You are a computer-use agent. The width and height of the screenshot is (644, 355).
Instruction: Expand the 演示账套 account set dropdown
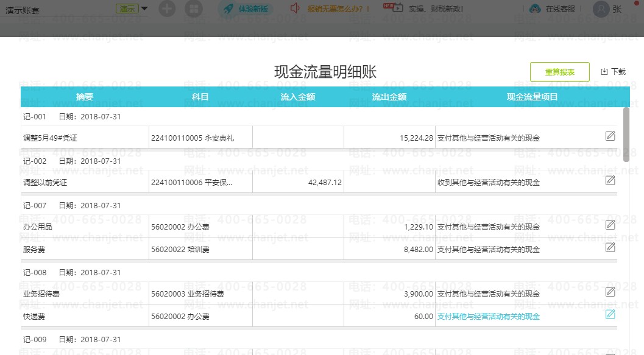[144, 9]
